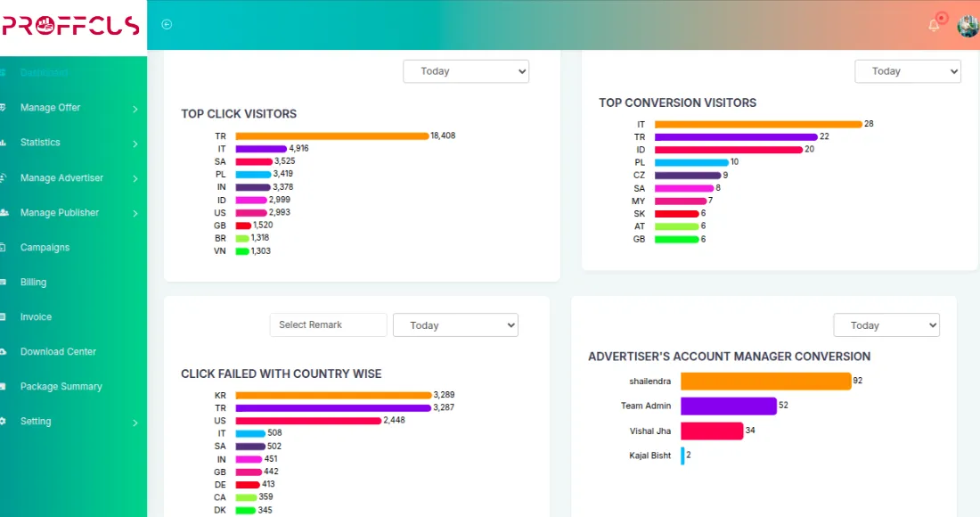Open the Campaigns menu item
The image size is (980, 517).
[45, 248]
